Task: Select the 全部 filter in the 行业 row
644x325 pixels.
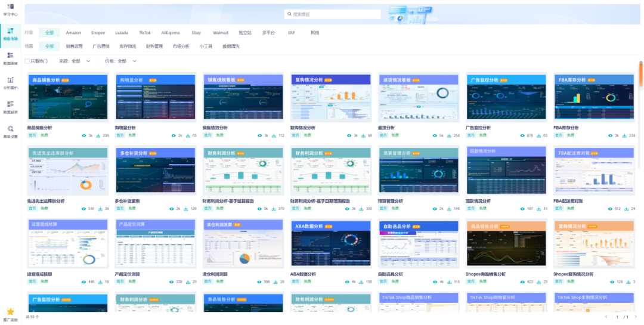Action: point(49,33)
